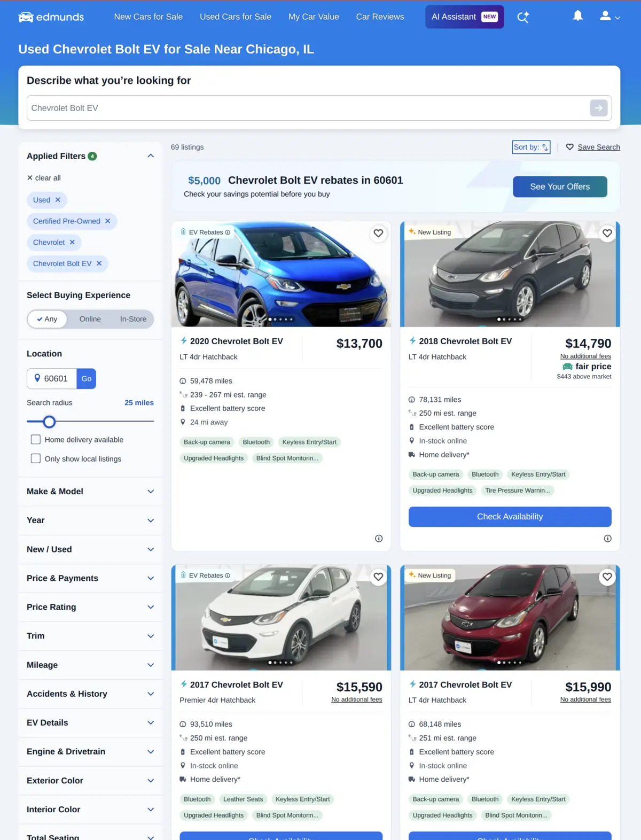This screenshot has width=641, height=840.
Task: Open the AI sparkle search icon
Action: pyautogui.click(x=523, y=17)
